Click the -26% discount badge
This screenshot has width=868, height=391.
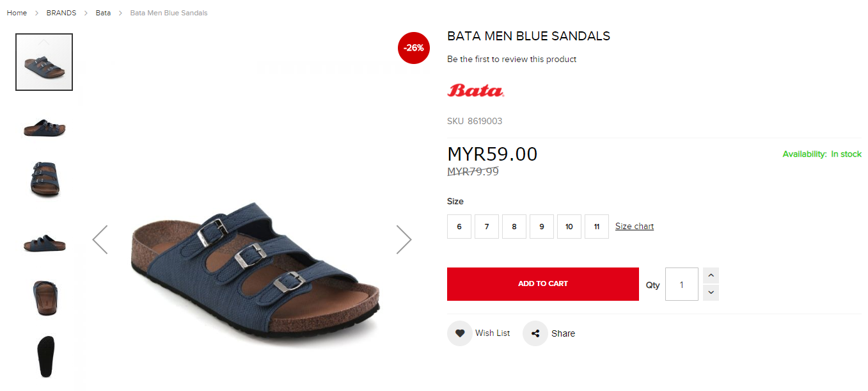point(414,48)
